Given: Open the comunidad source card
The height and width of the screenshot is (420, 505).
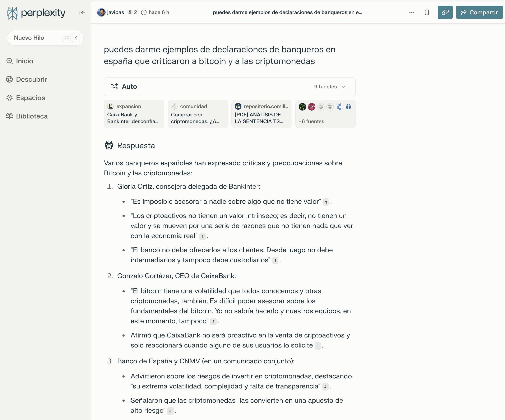Looking at the screenshot, I should click(x=198, y=114).
